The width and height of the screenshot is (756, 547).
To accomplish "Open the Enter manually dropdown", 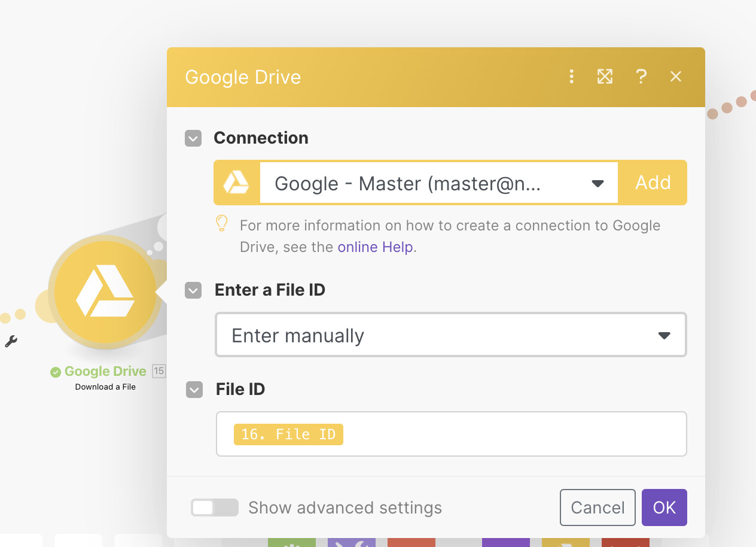I will pyautogui.click(x=451, y=335).
